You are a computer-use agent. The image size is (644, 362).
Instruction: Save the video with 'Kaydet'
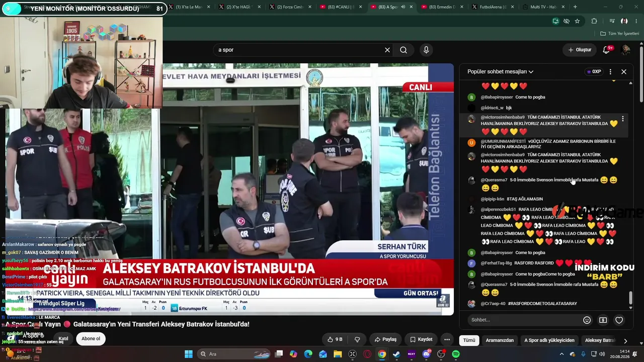(422, 339)
